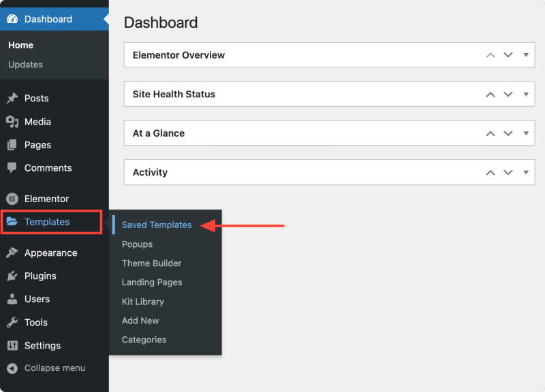
Task: Select Theme Builder from Templates submenu
Action: click(151, 263)
